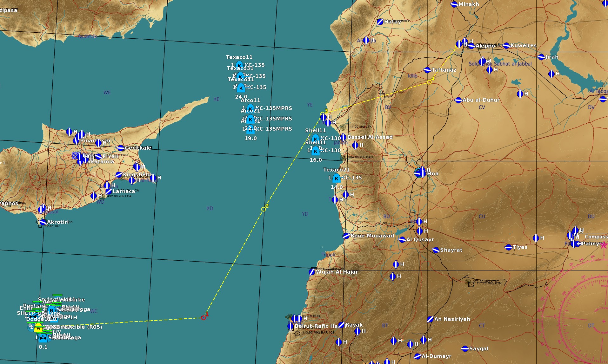Click the Shayrat airbase icon
Viewport: 608px width, 364px height.
(436, 250)
